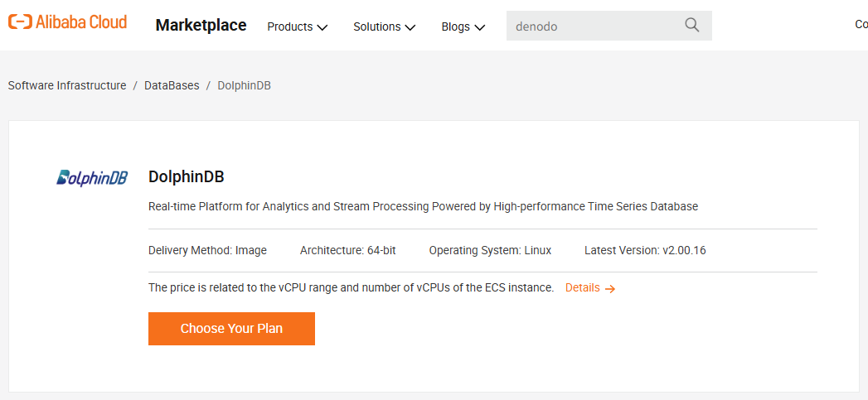Click the Latest Version v2.00.16 text
Viewport: 868px width, 400px height.
tap(645, 250)
